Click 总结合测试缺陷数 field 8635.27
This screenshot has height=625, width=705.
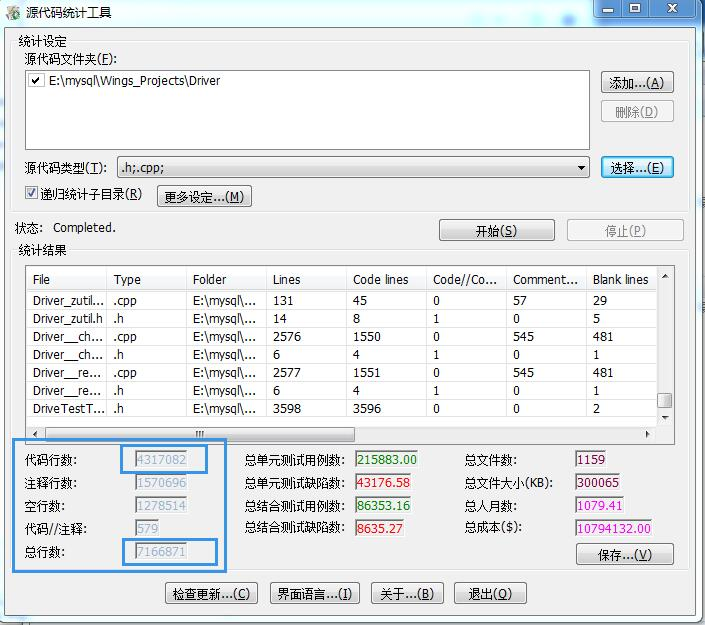pos(380,528)
